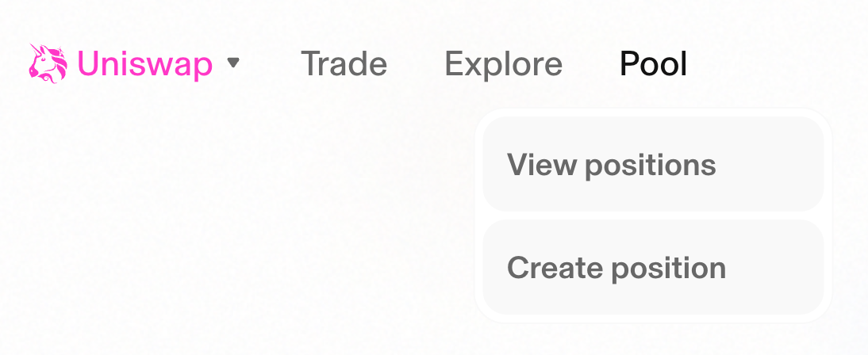This screenshot has height=355, width=868.
Task: Click the View positions menu card
Action: click(x=653, y=164)
